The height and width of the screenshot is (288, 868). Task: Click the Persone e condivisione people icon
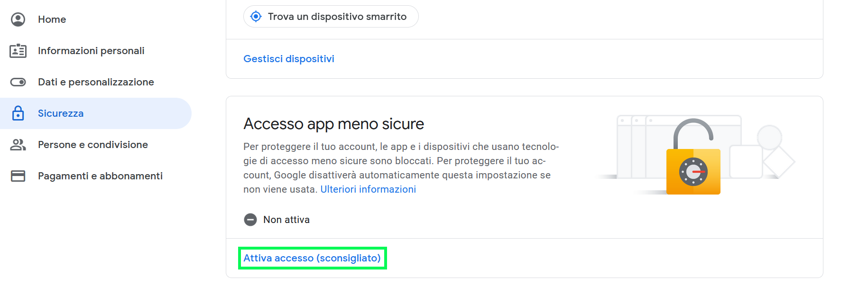click(18, 145)
